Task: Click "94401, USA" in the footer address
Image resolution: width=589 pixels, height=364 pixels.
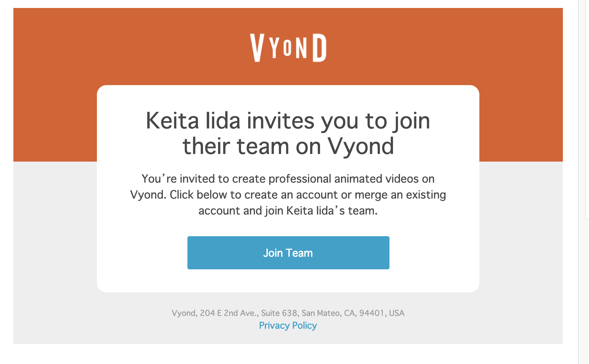Action: pos(382,313)
